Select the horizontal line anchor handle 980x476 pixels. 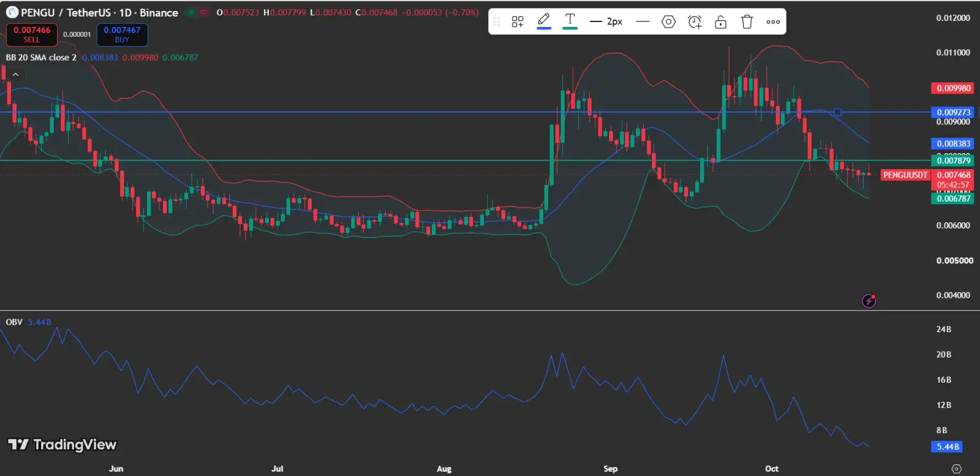tap(837, 112)
